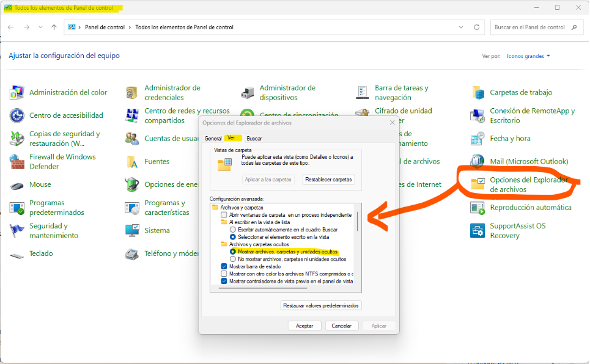The image size is (590, 364).
Task: Click the Cancelar button
Action: coord(342,326)
